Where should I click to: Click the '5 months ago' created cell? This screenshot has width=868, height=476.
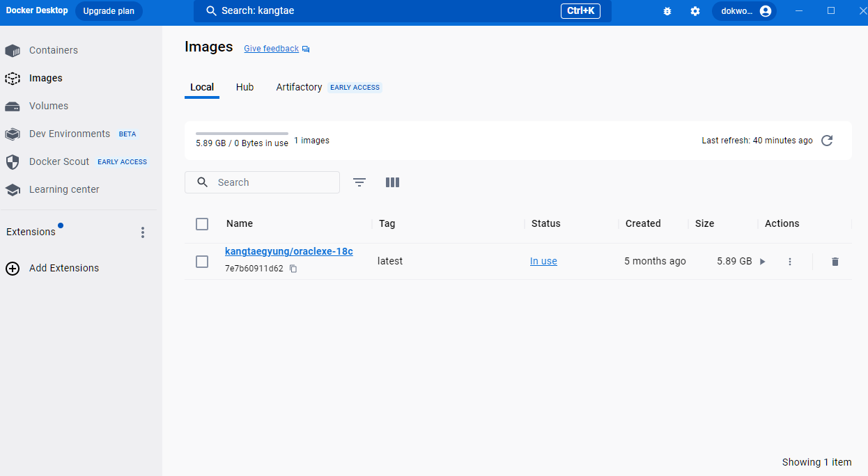tap(655, 261)
